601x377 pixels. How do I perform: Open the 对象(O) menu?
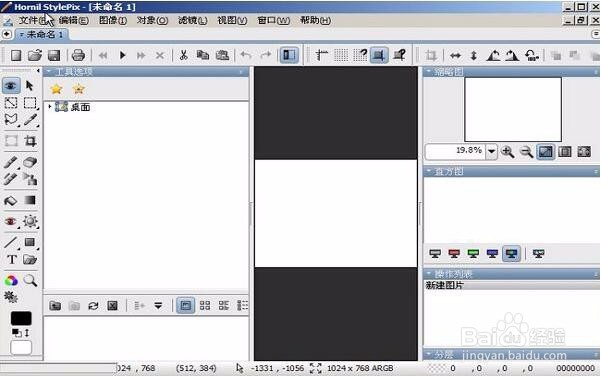pyautogui.click(x=152, y=21)
